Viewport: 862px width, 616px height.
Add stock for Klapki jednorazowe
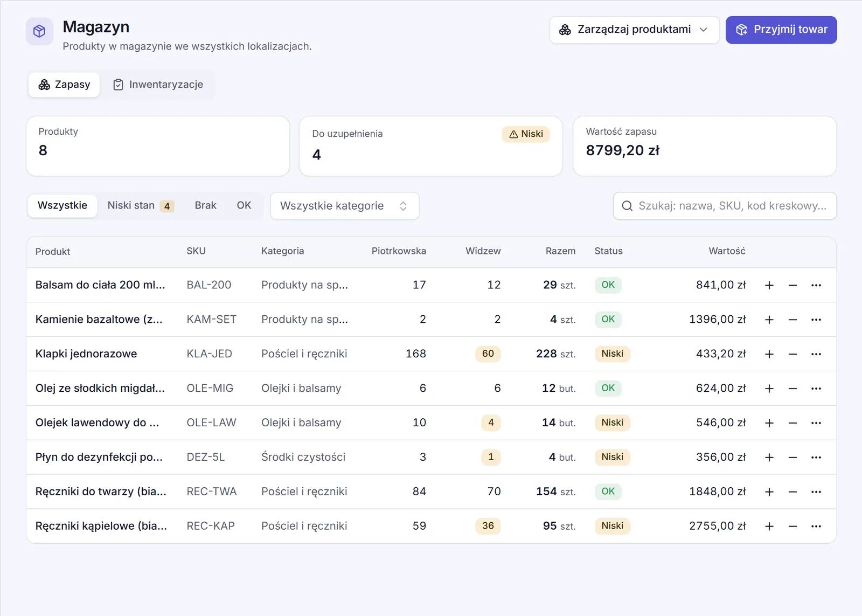point(769,354)
